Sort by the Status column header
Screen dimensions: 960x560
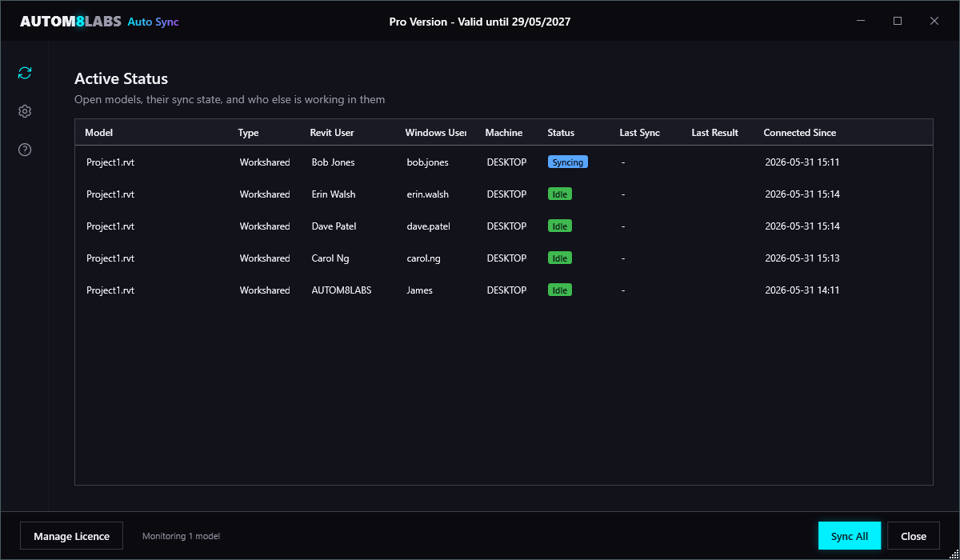(561, 133)
